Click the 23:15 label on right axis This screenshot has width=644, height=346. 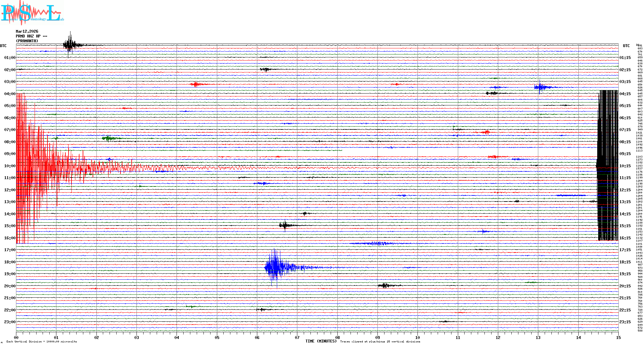tap(625, 322)
